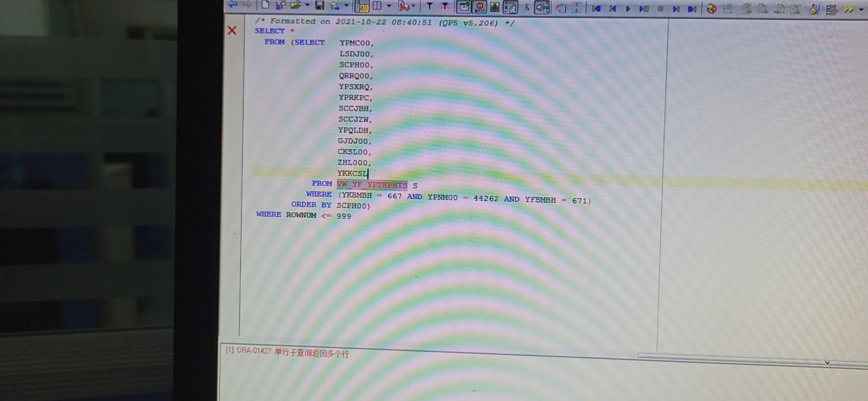The width and height of the screenshot is (868, 401).
Task: Run the query with green play button
Action: pyautogui.click(x=628, y=9)
